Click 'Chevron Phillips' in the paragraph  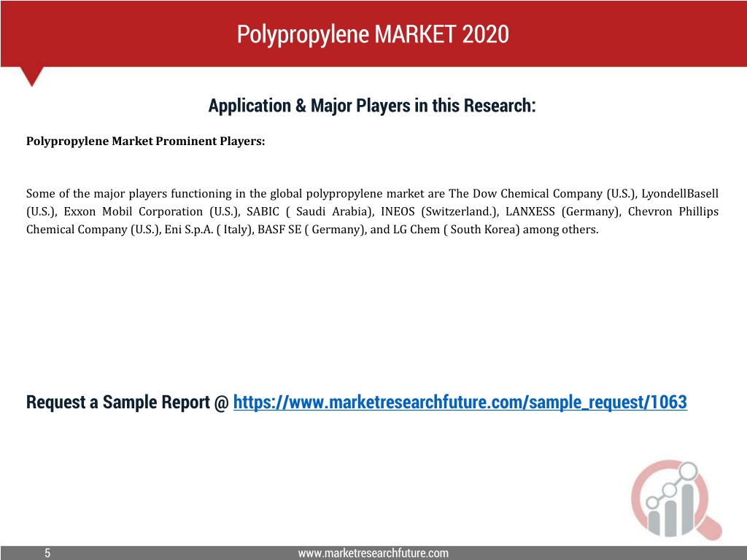click(673, 211)
